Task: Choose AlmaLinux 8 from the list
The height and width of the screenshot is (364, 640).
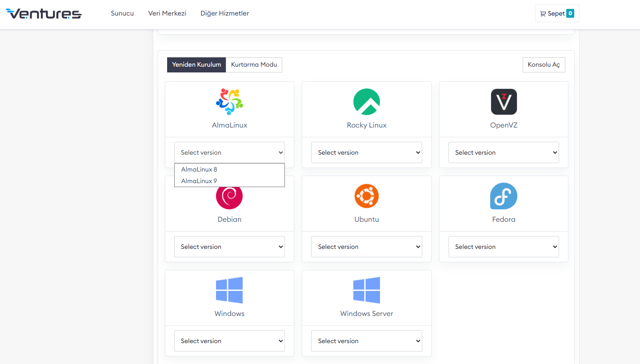Action: click(x=229, y=169)
